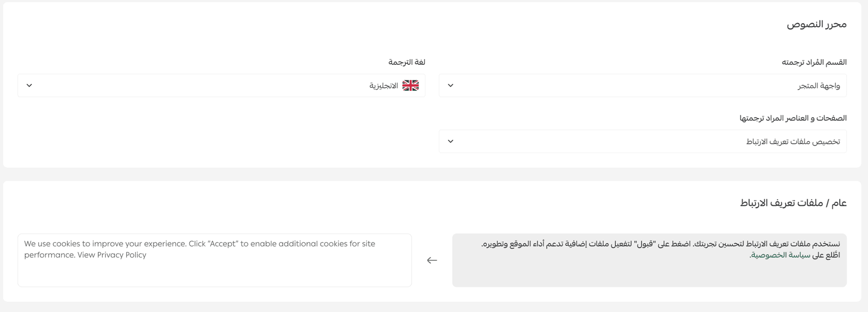Click the محرر النصوص page heading
The image size is (868, 312).
tap(816, 24)
